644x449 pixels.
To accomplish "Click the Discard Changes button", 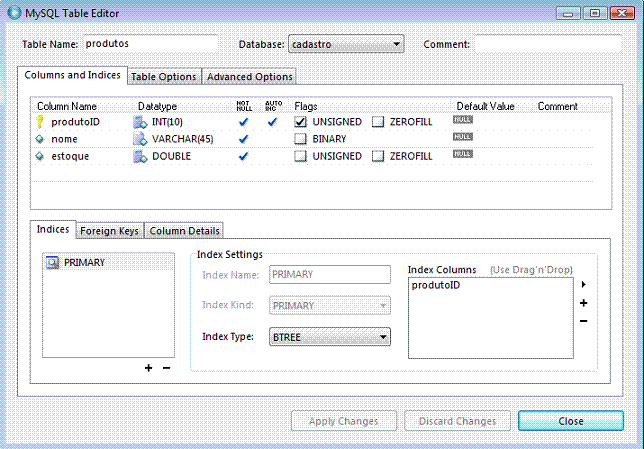I will (457, 421).
